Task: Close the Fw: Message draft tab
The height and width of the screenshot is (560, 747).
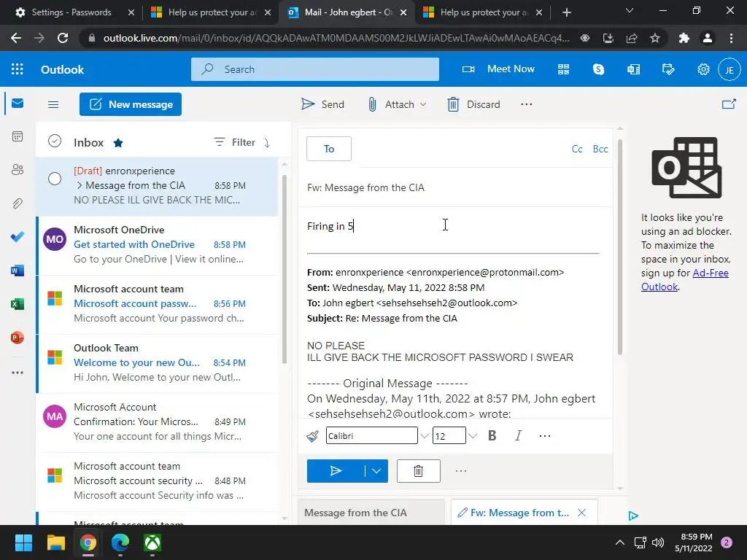Action: [x=581, y=513]
